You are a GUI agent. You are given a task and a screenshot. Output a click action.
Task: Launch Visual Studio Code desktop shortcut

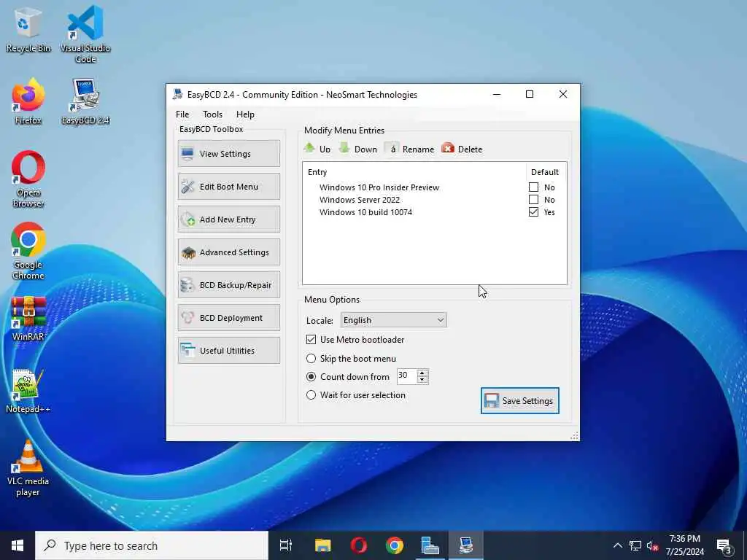click(x=85, y=34)
